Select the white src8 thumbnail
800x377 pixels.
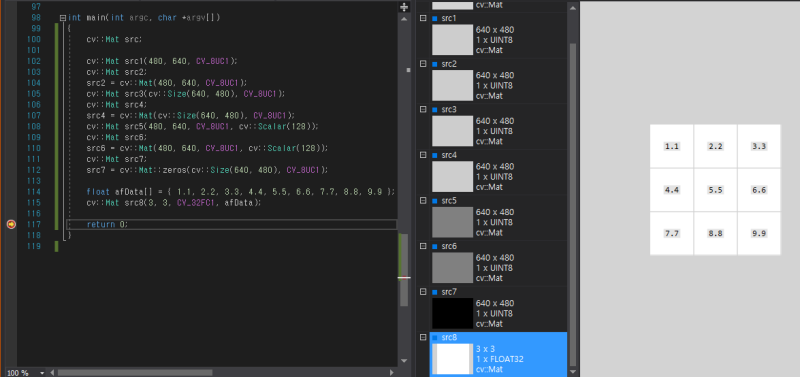pos(453,359)
